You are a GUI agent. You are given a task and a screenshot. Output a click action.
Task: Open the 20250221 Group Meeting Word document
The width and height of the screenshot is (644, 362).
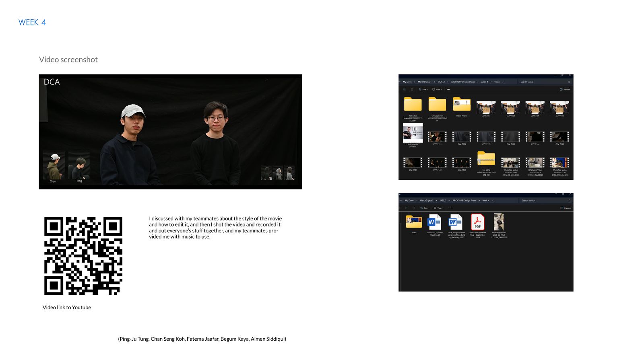tap(435, 222)
